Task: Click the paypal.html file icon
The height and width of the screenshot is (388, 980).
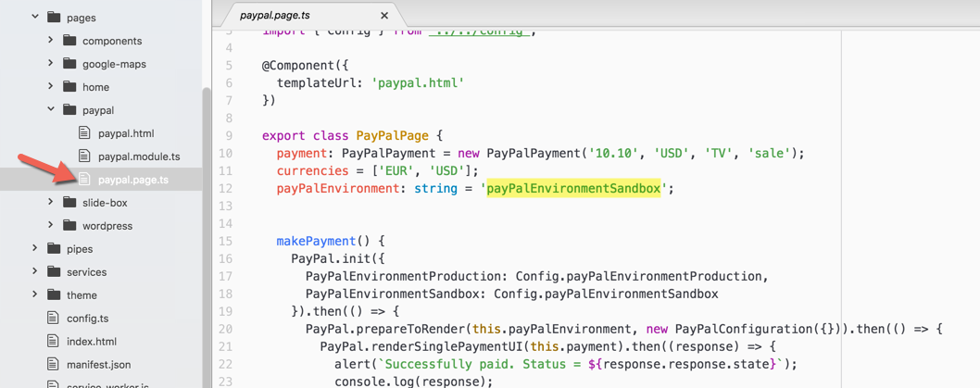Action: pos(84,133)
